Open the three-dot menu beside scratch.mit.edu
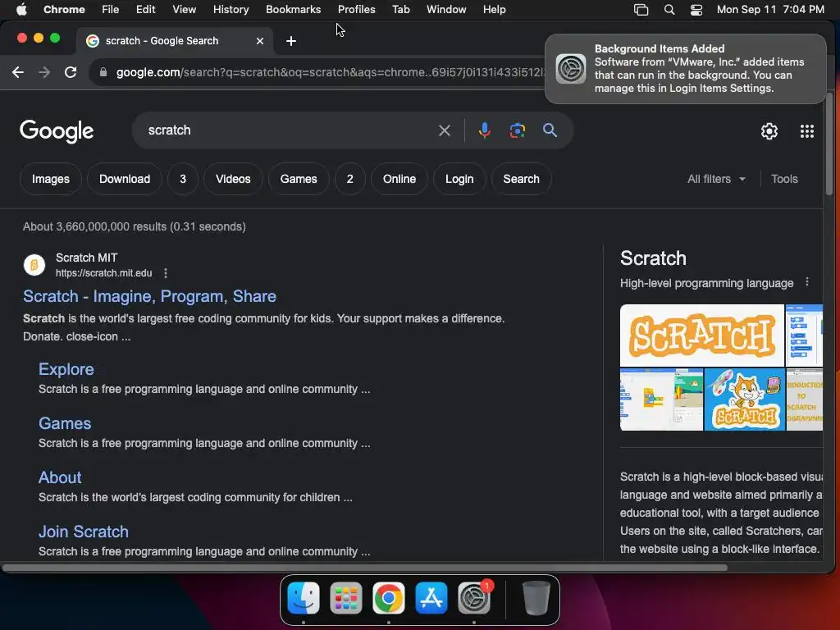 [x=166, y=273]
